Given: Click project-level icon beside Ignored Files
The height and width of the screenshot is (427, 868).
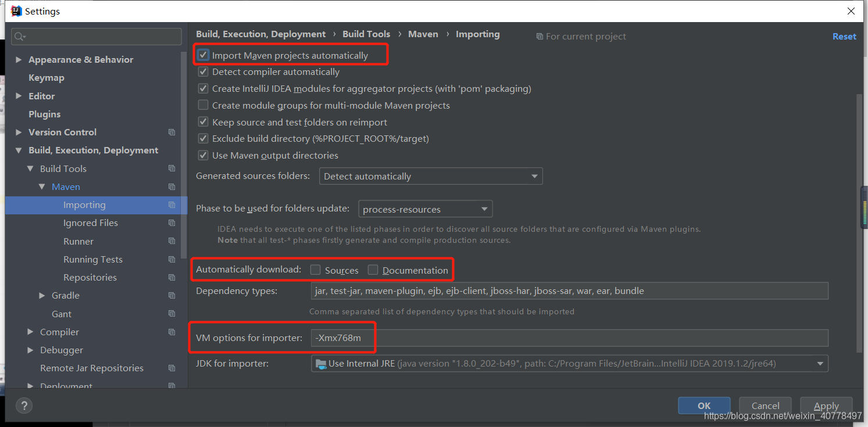Looking at the screenshot, I should [x=172, y=223].
